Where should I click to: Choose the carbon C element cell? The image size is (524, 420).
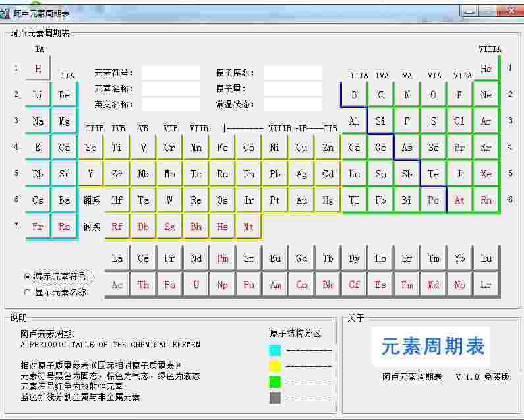380,95
